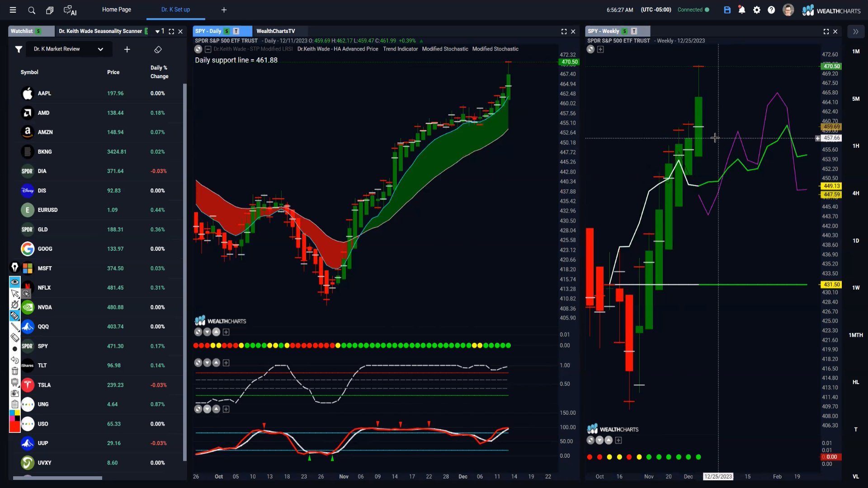Viewport: 868px width, 488px height.
Task: Maximize the SPY Weekly chart panel
Action: (x=826, y=31)
